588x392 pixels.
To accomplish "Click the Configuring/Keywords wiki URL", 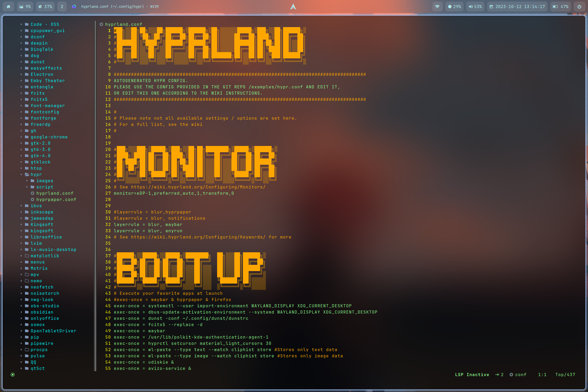I will (198, 237).
